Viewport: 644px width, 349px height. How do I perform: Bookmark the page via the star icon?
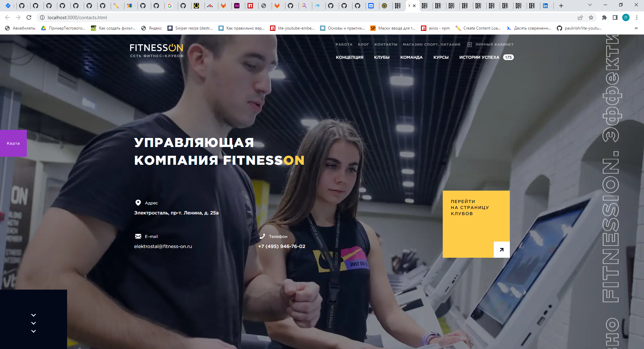592,17
